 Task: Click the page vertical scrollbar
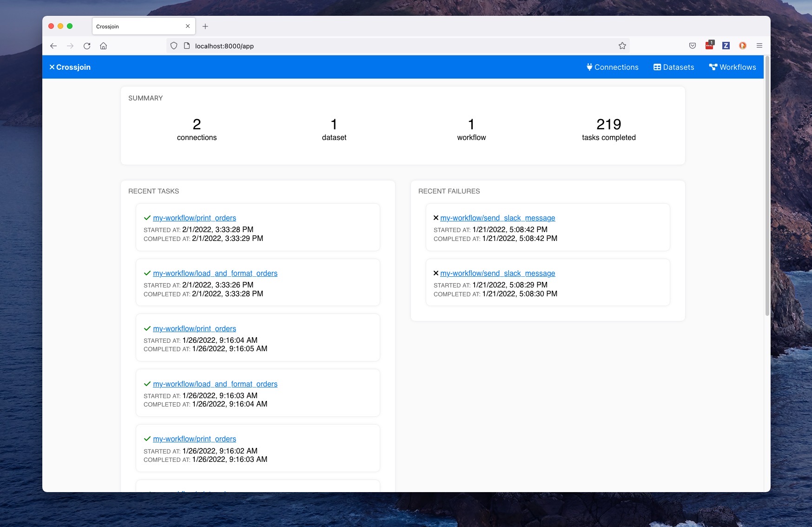(x=767, y=186)
